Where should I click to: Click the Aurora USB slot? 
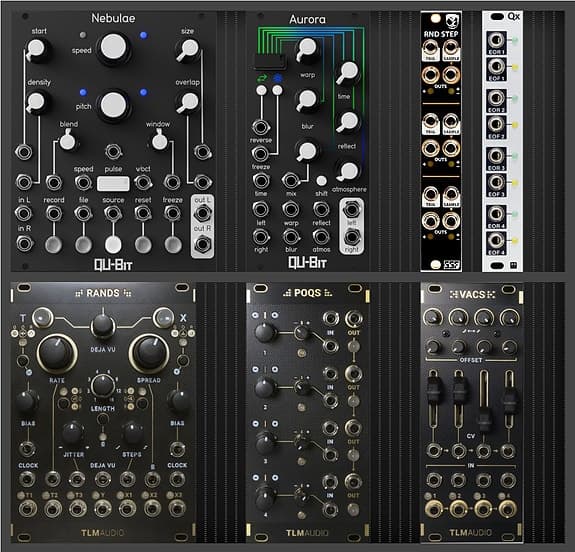click(x=270, y=62)
